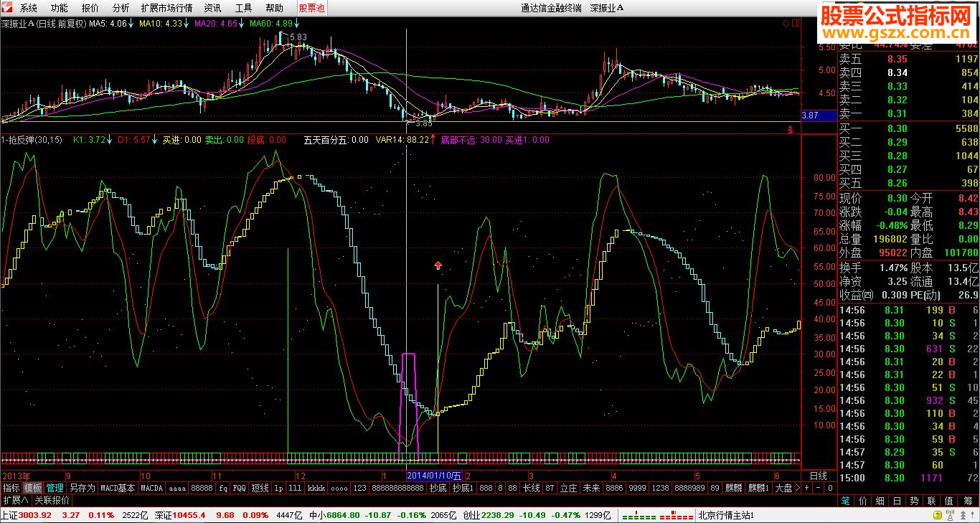
Task: Click the red up-arrow signal marker on the indicator chart
Action: (438, 265)
